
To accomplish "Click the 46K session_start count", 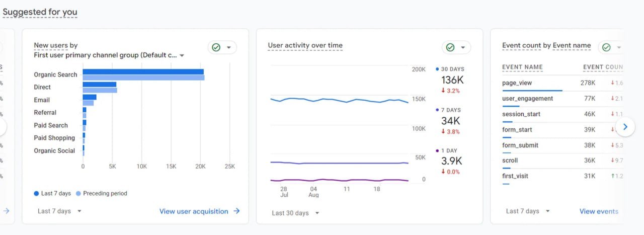I will pyautogui.click(x=590, y=114).
